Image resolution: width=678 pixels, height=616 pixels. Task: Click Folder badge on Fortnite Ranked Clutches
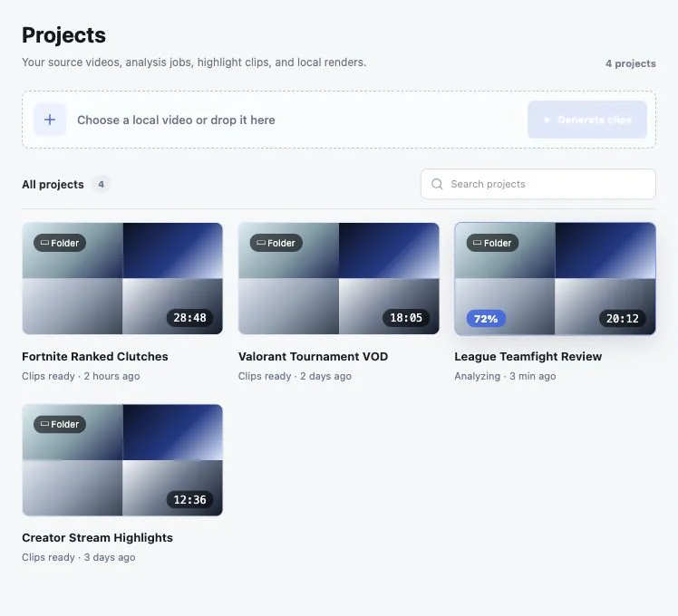click(60, 243)
